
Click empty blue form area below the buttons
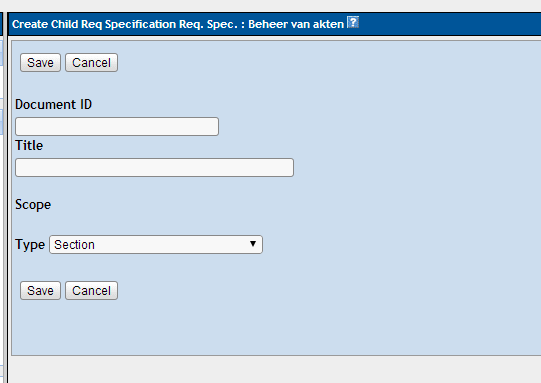click(x=276, y=328)
